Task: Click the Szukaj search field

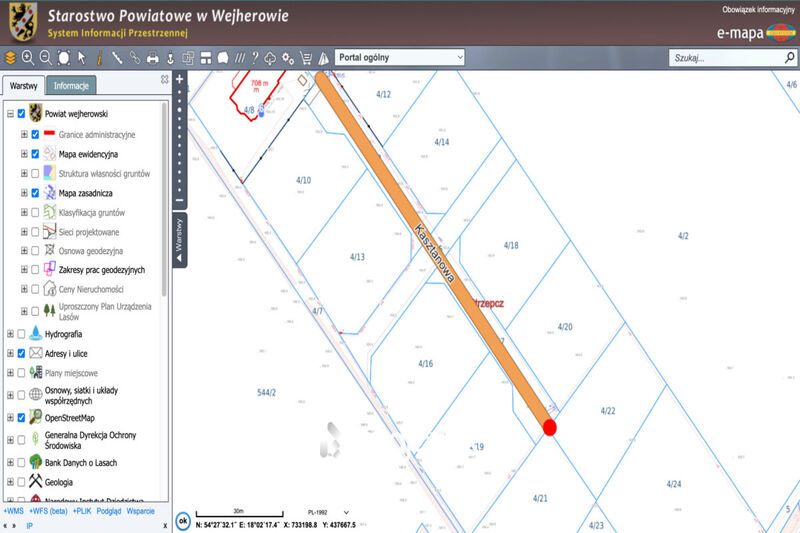Action: click(727, 58)
